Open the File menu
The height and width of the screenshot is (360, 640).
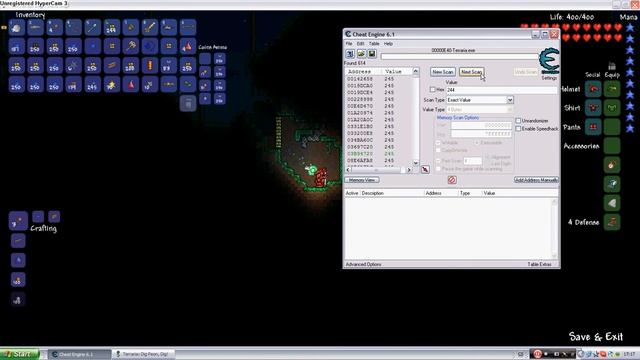click(x=349, y=44)
